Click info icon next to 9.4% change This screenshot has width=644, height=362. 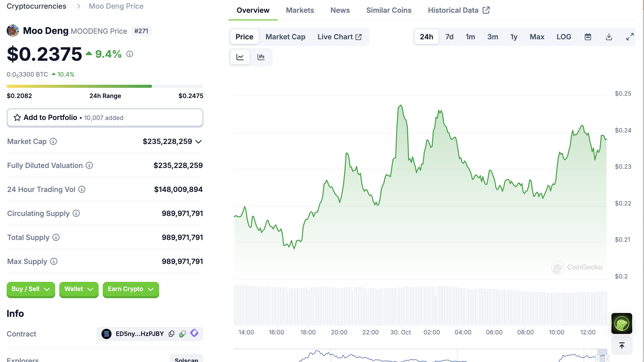130,54
